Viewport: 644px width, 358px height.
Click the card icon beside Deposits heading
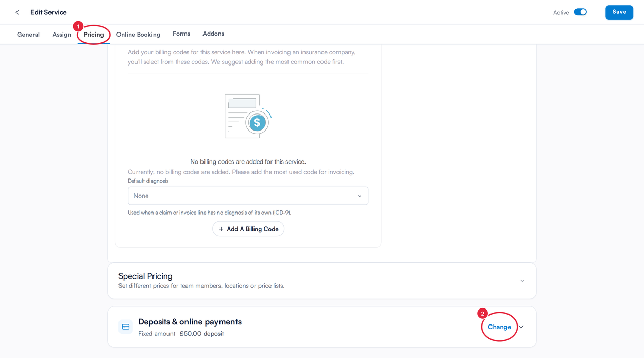pyautogui.click(x=126, y=327)
